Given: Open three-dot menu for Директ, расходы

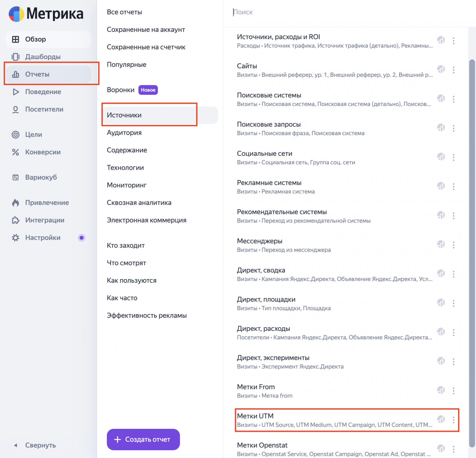Looking at the screenshot, I should coord(453,332).
